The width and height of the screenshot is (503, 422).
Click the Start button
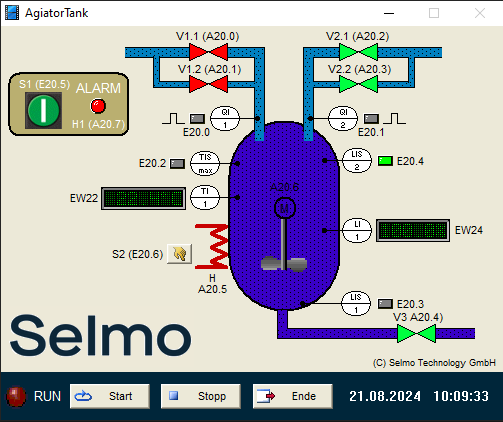(110, 396)
